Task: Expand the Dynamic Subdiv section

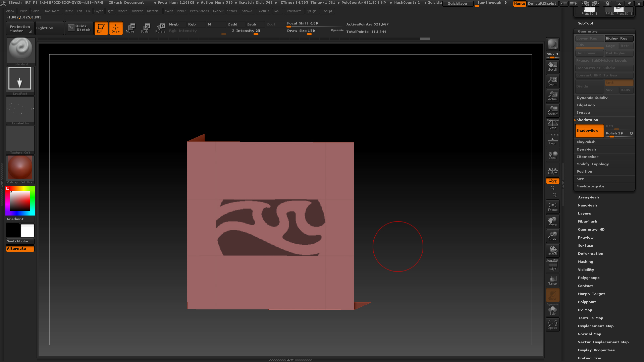Action: [x=592, y=98]
